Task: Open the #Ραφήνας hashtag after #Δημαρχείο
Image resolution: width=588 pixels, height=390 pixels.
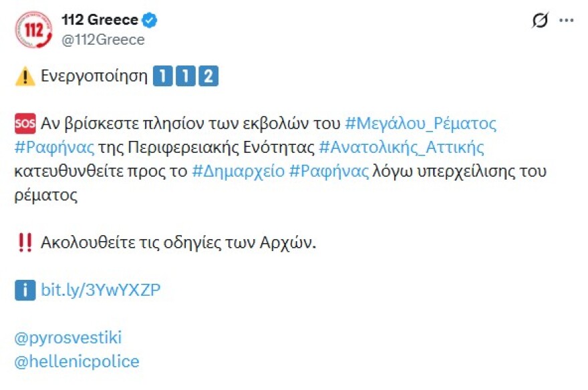Action: pos(329,171)
